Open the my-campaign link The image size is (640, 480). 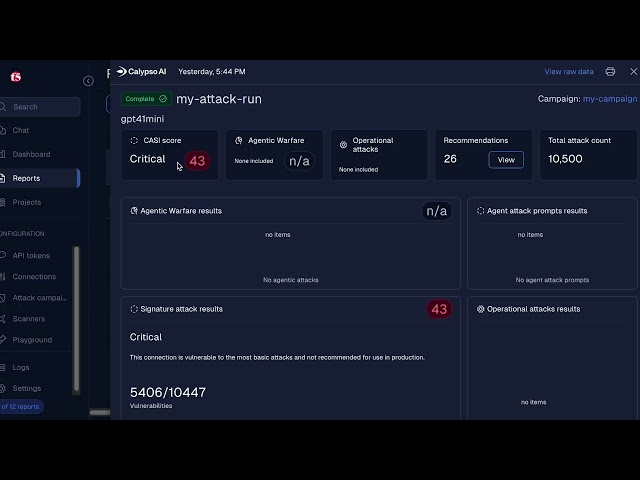click(x=610, y=99)
